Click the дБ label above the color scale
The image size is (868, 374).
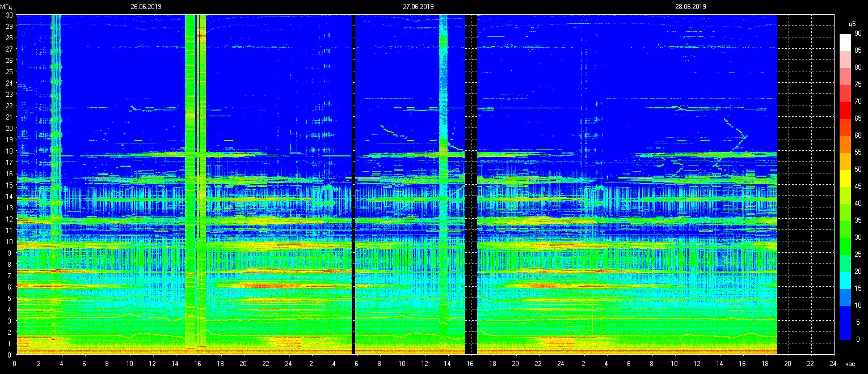tap(852, 24)
